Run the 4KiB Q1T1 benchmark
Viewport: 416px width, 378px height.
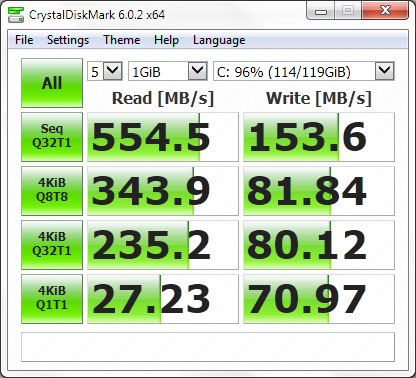point(52,299)
